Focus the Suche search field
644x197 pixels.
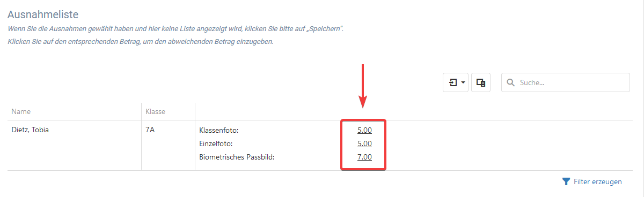tap(566, 83)
